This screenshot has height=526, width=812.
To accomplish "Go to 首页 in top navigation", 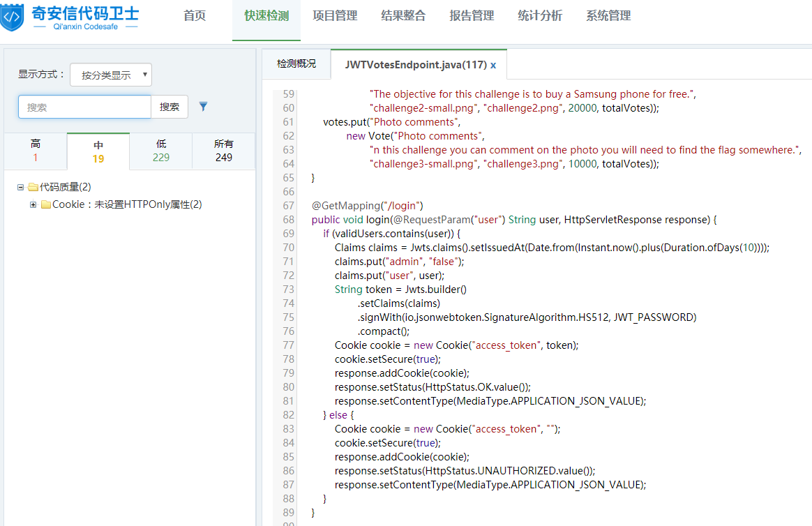I will click(195, 16).
